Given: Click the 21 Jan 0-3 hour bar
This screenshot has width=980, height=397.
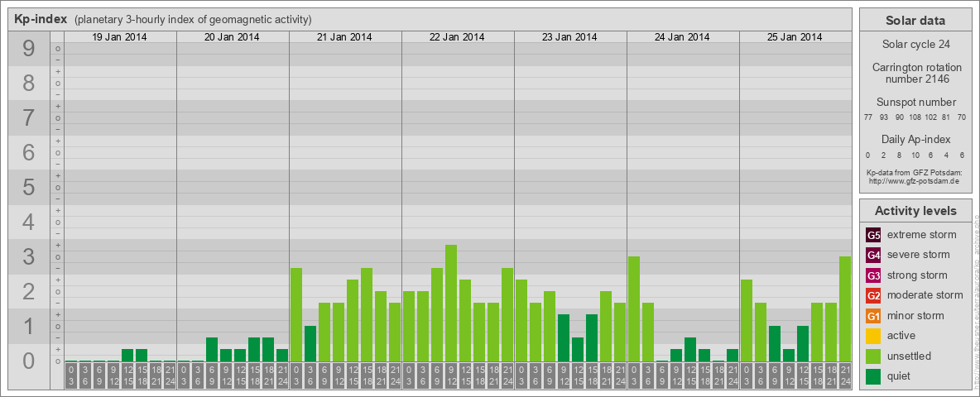Looking at the screenshot, I should click(x=296, y=315).
